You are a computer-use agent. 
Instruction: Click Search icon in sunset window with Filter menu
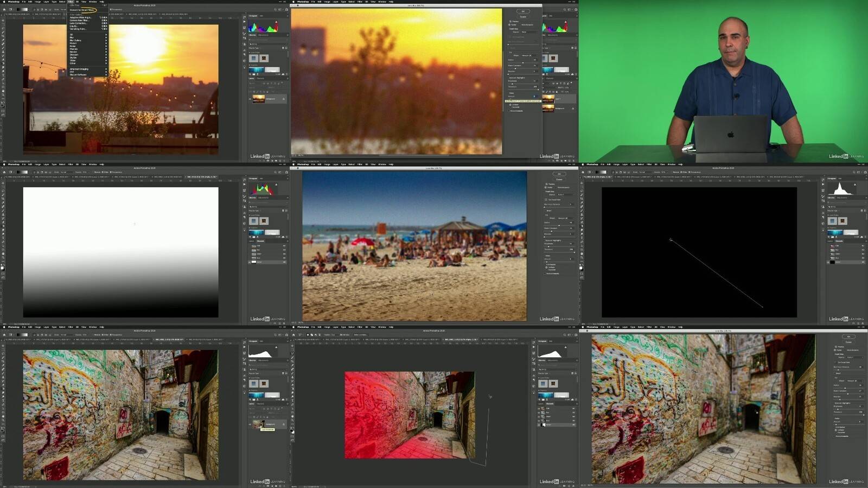(275, 9)
